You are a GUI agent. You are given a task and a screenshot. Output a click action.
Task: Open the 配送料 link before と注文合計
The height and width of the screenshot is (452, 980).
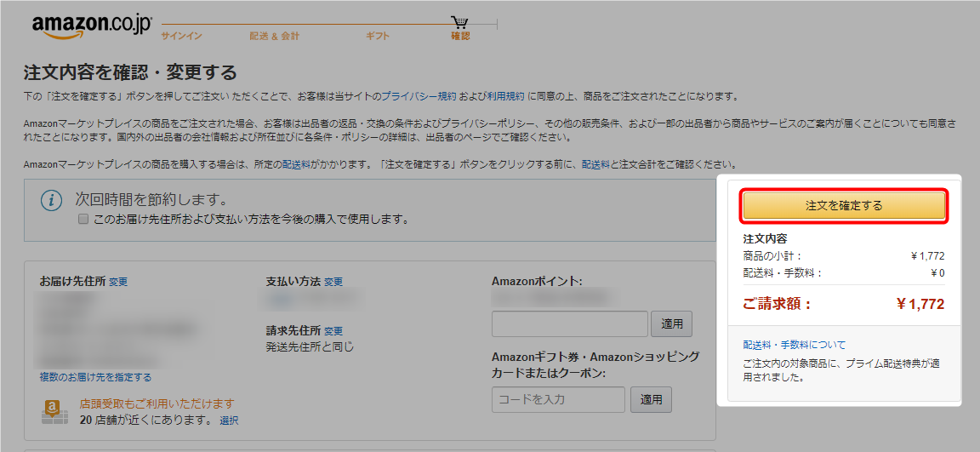[595, 165]
